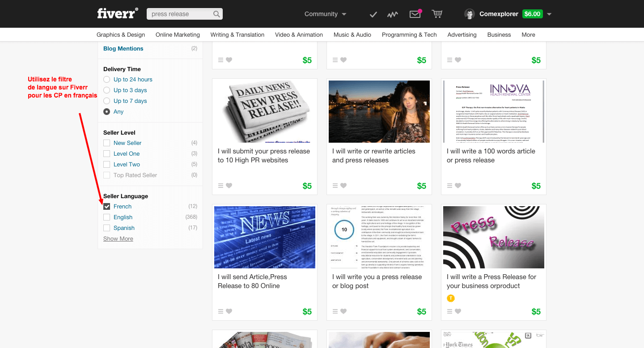
Task: Open the to-do checkmark icon in header
Action: pos(373,14)
